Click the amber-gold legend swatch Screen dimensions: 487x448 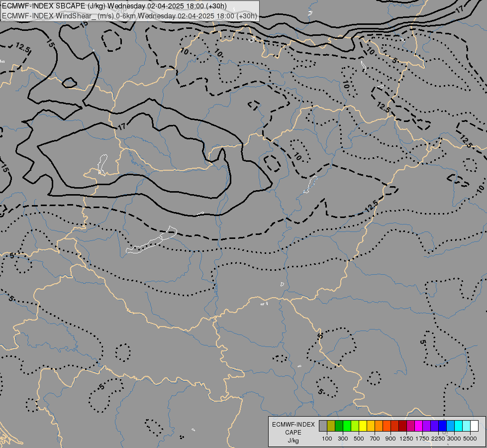pyautogui.click(x=371, y=426)
